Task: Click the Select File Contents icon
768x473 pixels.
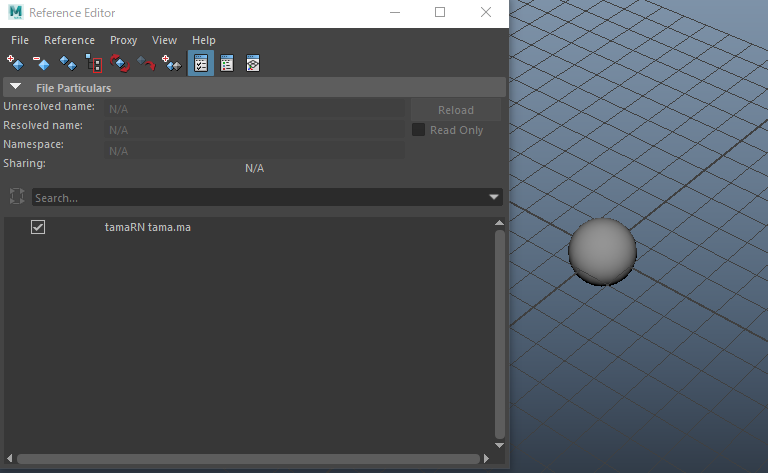Action: coord(94,63)
